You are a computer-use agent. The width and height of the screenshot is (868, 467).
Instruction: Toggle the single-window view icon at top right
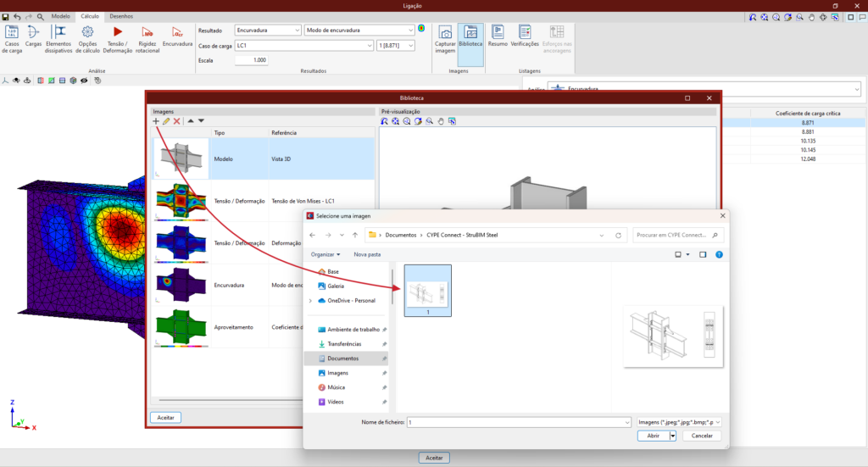click(851, 17)
